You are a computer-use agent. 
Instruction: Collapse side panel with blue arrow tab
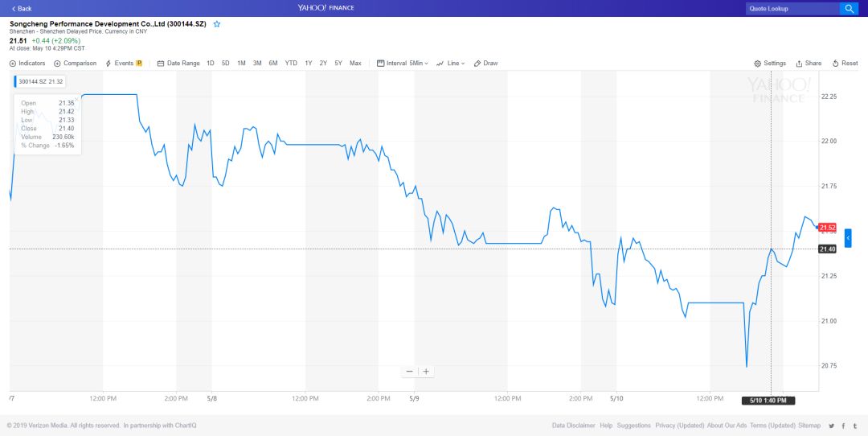pos(848,238)
